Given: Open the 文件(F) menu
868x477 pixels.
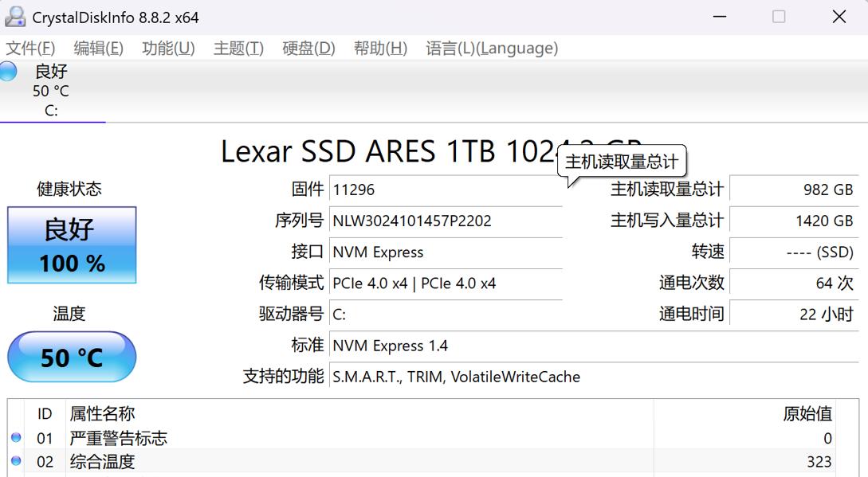Looking at the screenshot, I should [30, 49].
